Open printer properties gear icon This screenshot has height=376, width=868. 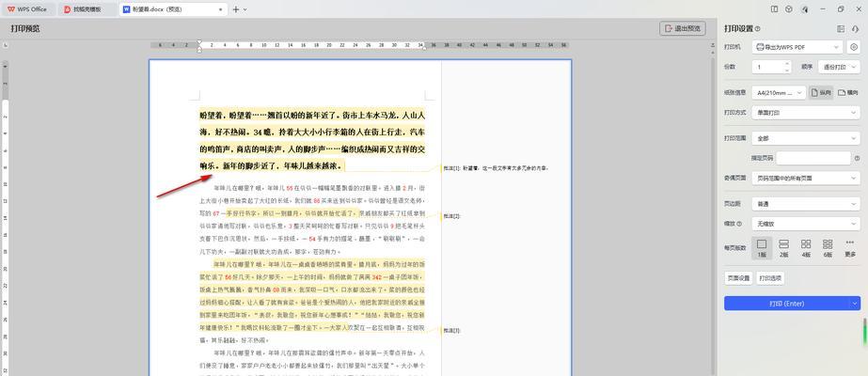pyautogui.click(x=854, y=48)
